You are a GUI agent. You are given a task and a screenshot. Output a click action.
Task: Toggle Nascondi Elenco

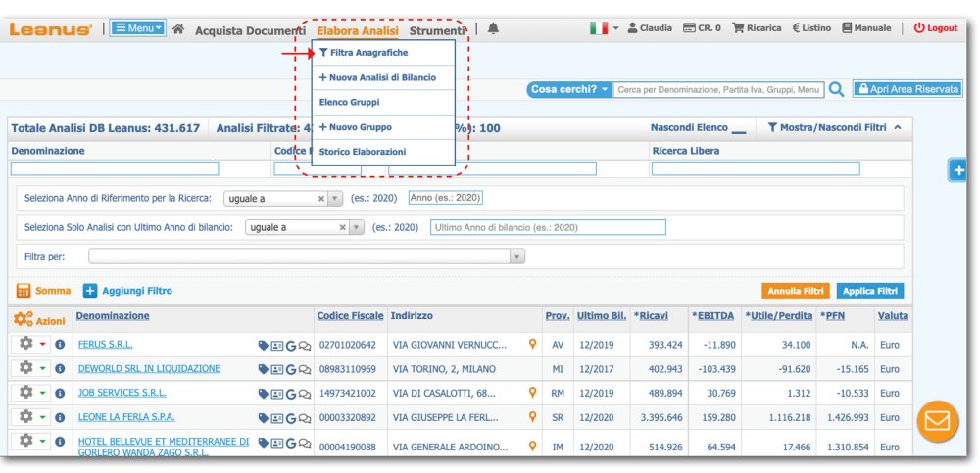tap(698, 128)
